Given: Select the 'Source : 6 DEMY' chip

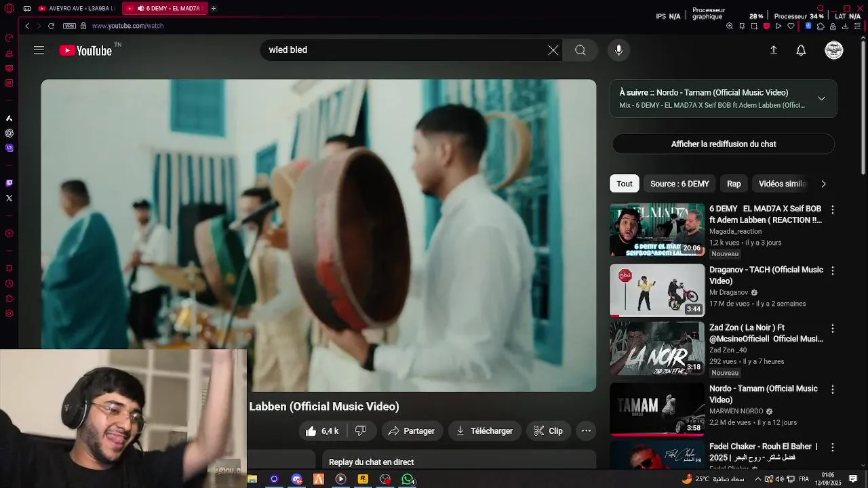Looking at the screenshot, I should 679,184.
